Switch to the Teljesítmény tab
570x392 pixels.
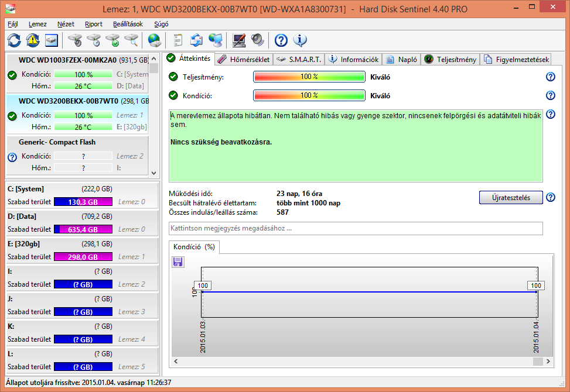click(450, 60)
